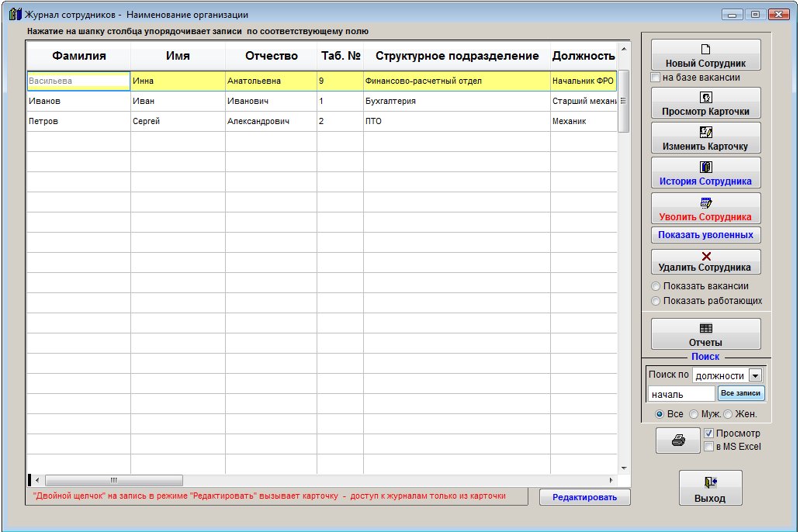Sort by Структурное подразделение column header
This screenshot has width=800, height=532.
click(456, 56)
